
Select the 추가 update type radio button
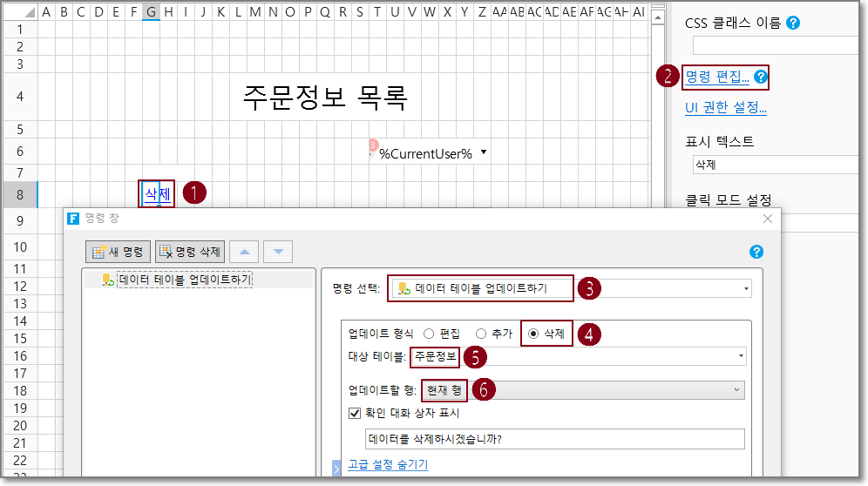pyautogui.click(x=480, y=334)
